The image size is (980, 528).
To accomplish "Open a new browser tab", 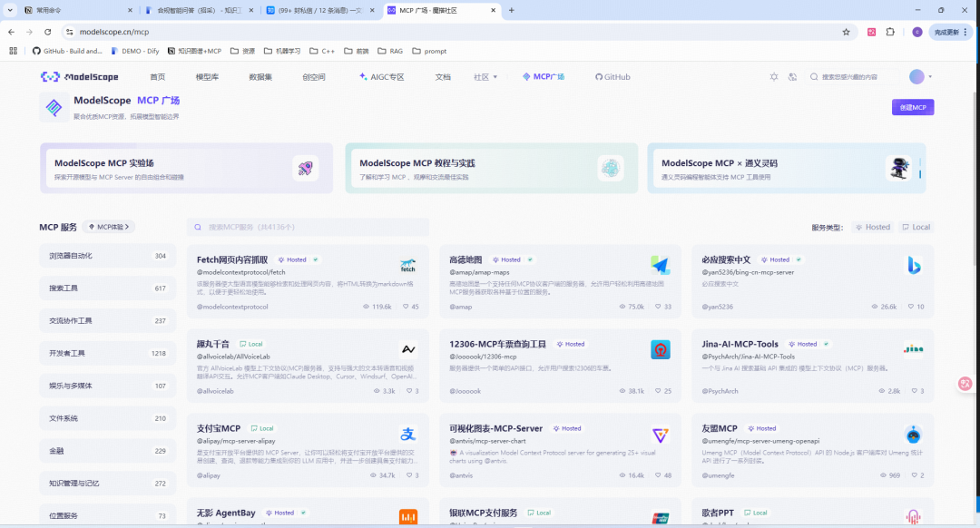I will pyautogui.click(x=511, y=10).
